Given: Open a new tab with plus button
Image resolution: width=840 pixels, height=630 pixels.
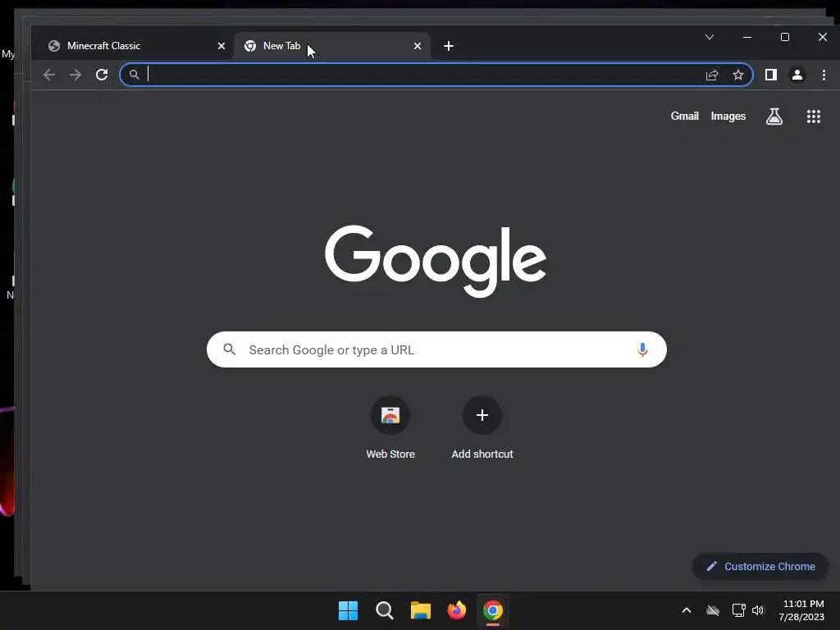Looking at the screenshot, I should coord(449,46).
